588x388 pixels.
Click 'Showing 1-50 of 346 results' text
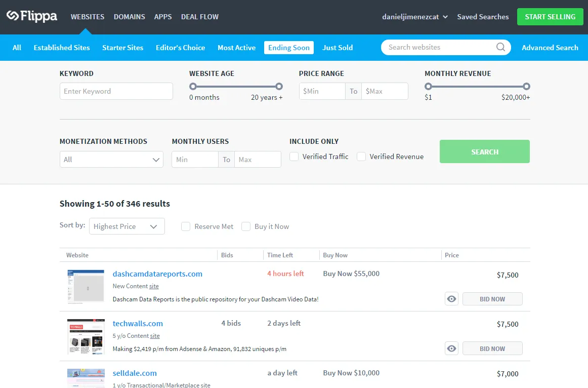(115, 204)
